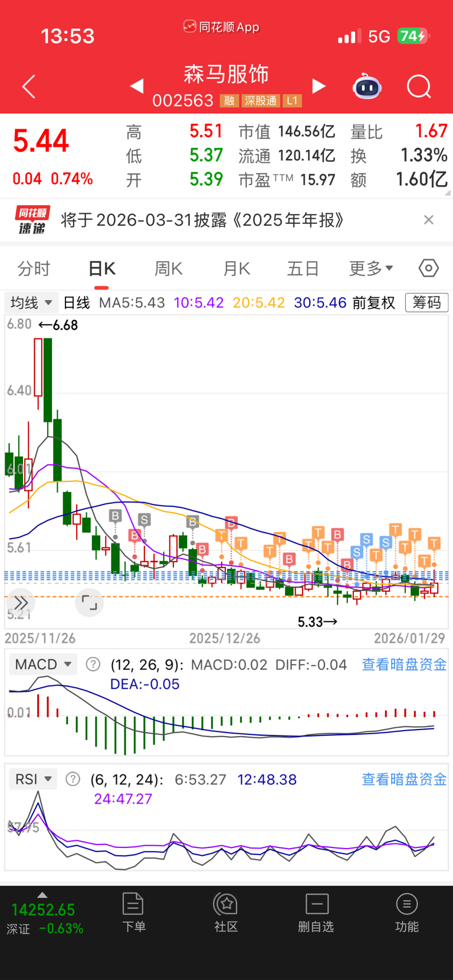Switch to 分时 tab
The image size is (453, 980).
point(34,269)
